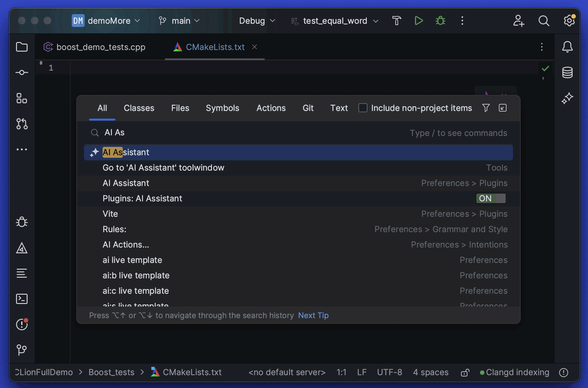Open the Git tool window in left sidebar
Viewport: 588px width, 388px height.
click(x=22, y=350)
